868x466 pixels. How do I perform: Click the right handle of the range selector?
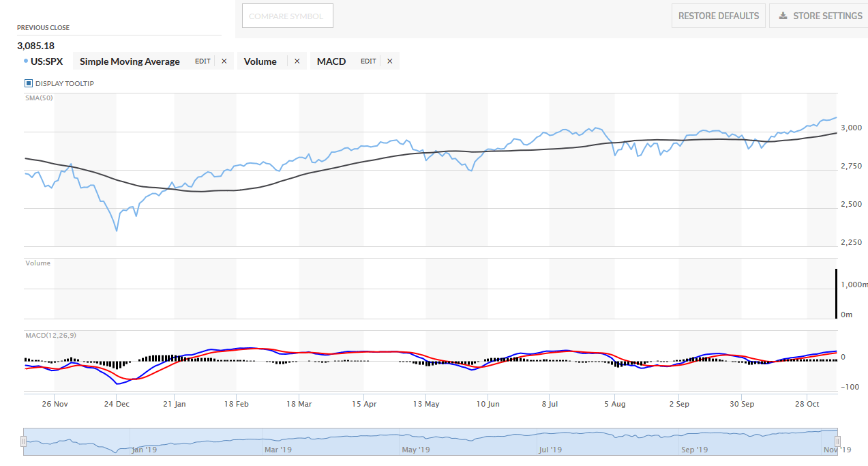pos(837,440)
